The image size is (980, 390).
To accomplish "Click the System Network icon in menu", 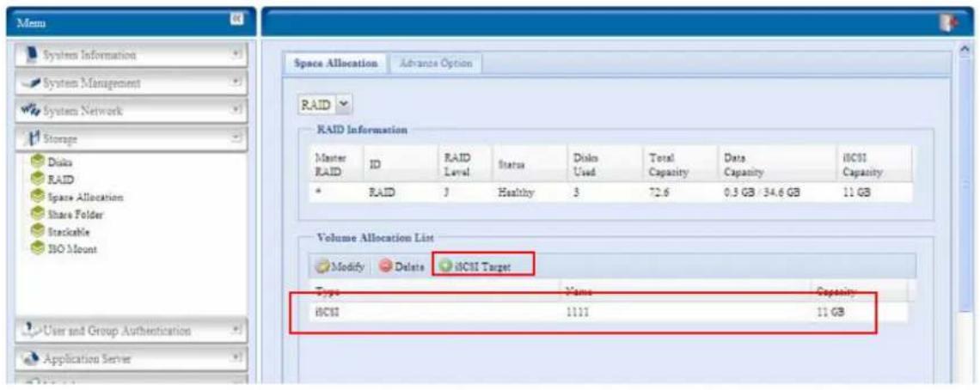I will click(x=31, y=112).
